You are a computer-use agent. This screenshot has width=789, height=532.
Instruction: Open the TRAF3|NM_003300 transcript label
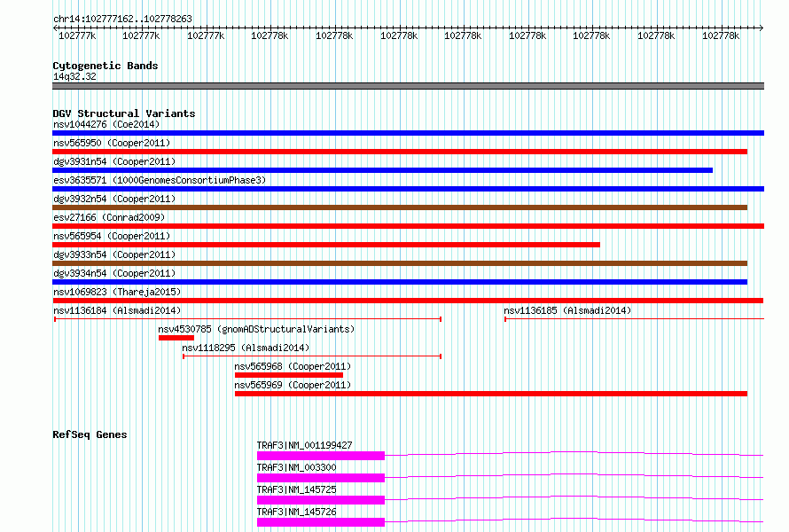click(x=296, y=467)
